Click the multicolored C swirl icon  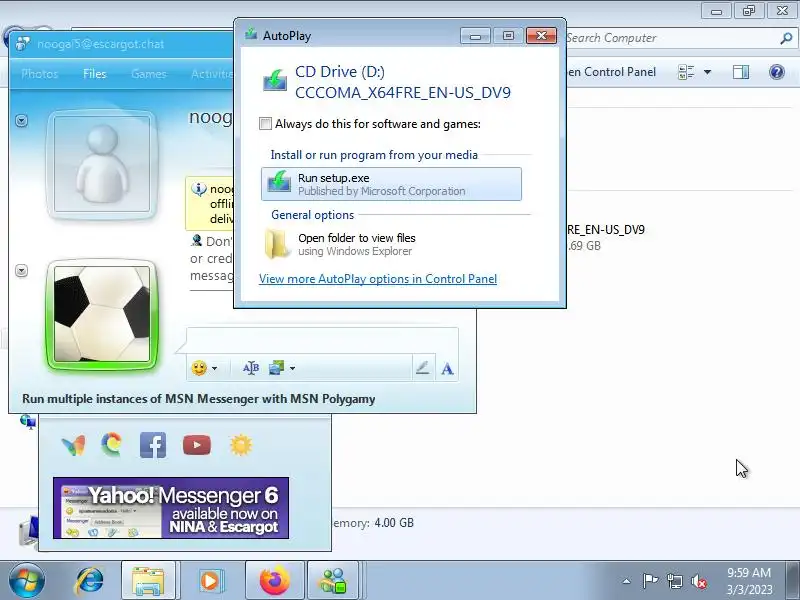(112, 444)
